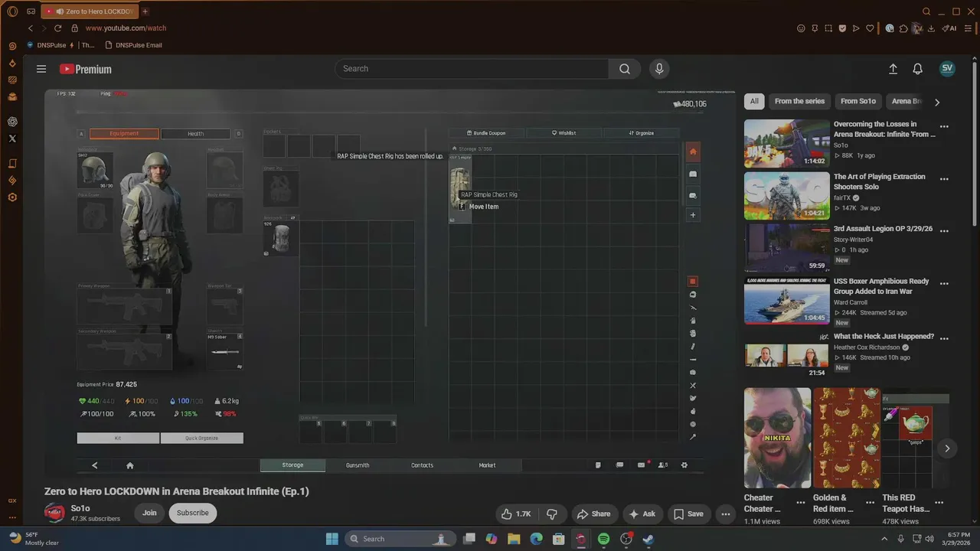The image size is (980, 551).
Task: Click the Ask AI button
Action: pos(642,514)
